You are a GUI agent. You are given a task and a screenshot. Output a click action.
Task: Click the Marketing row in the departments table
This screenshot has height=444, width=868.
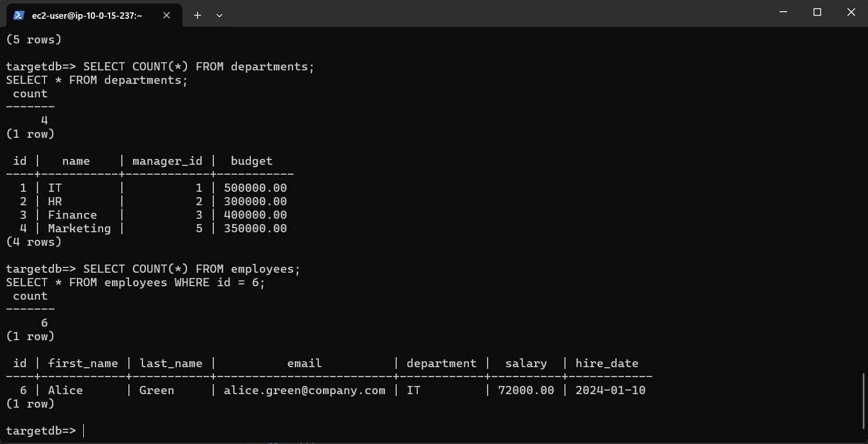point(79,228)
